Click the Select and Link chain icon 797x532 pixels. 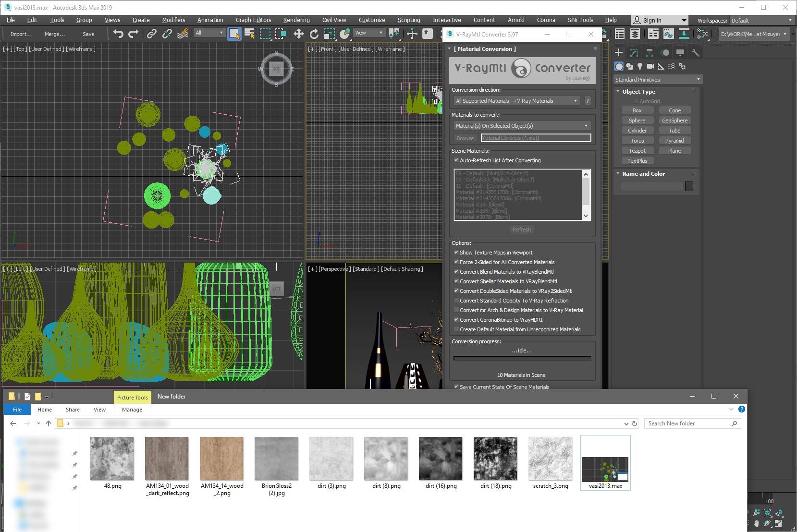pyautogui.click(x=151, y=34)
